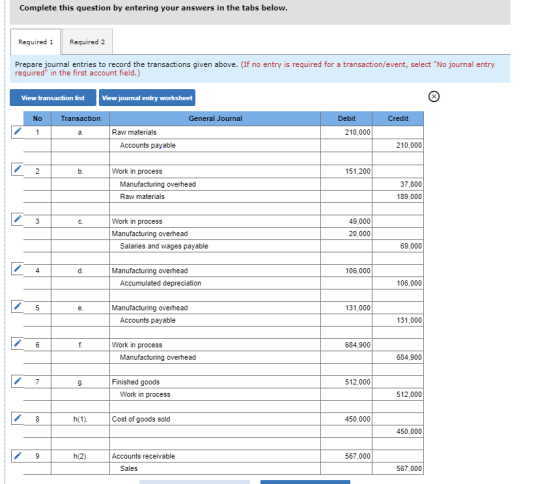Click the Accumulated depreciation account cell
The width and height of the screenshot is (560, 484).
click(215, 283)
